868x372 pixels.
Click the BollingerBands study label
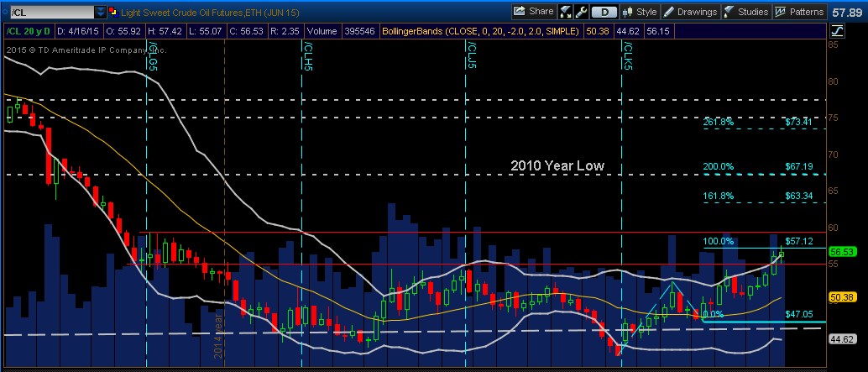(x=480, y=32)
